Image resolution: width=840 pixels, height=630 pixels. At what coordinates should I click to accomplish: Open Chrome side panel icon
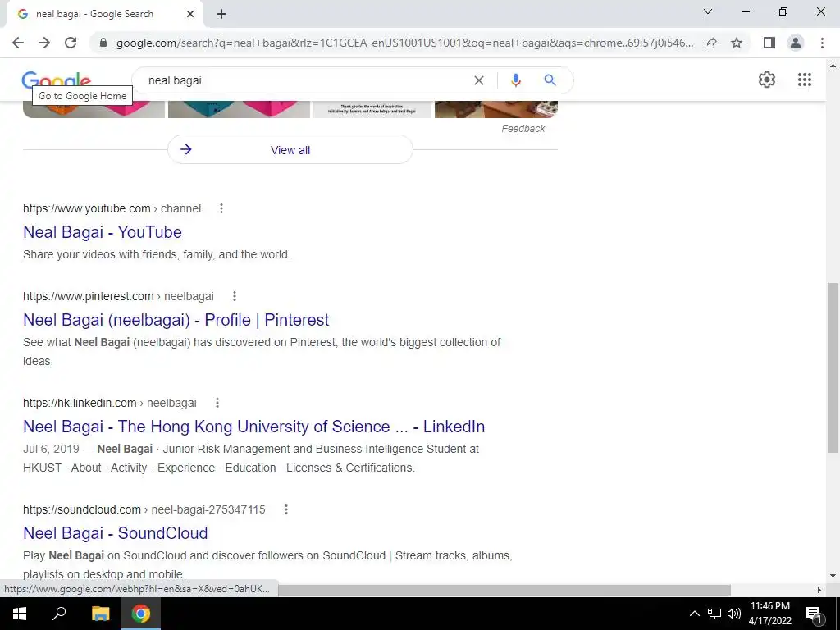point(769,43)
